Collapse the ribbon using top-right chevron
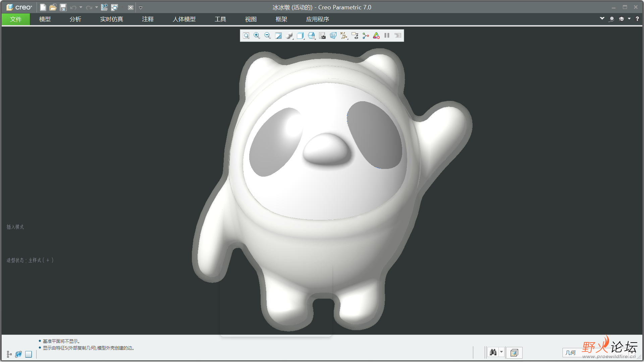The width and height of the screenshot is (644, 362). 602,19
